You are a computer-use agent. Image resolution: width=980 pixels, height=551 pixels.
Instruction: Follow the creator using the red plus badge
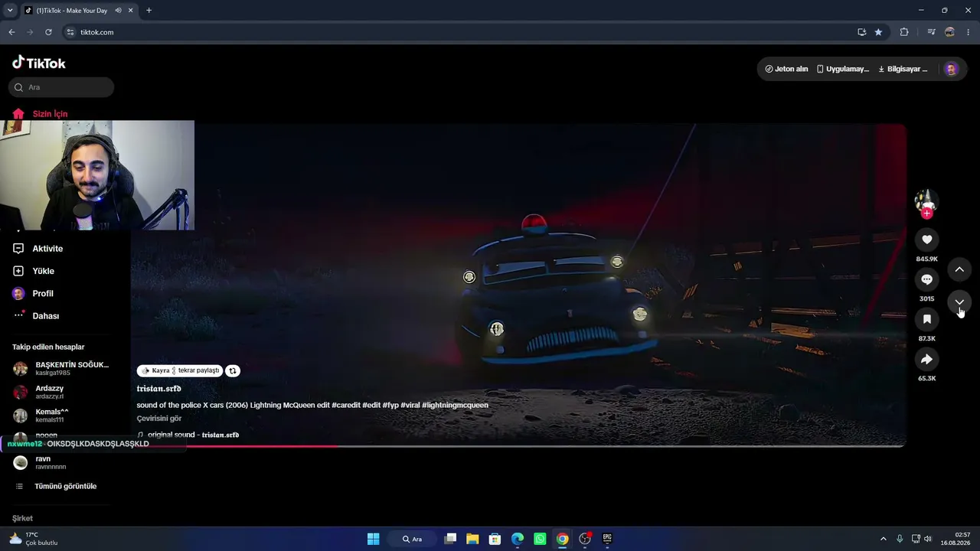pyautogui.click(x=927, y=214)
